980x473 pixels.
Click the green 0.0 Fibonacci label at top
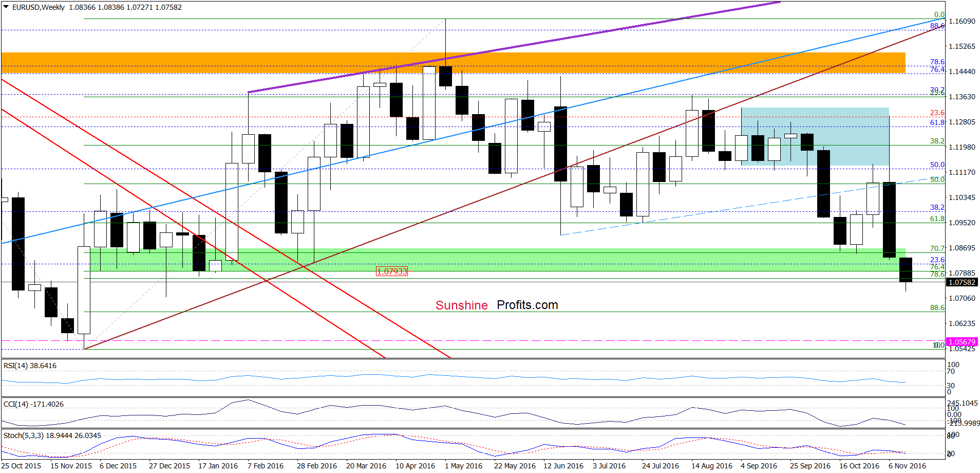(x=939, y=15)
